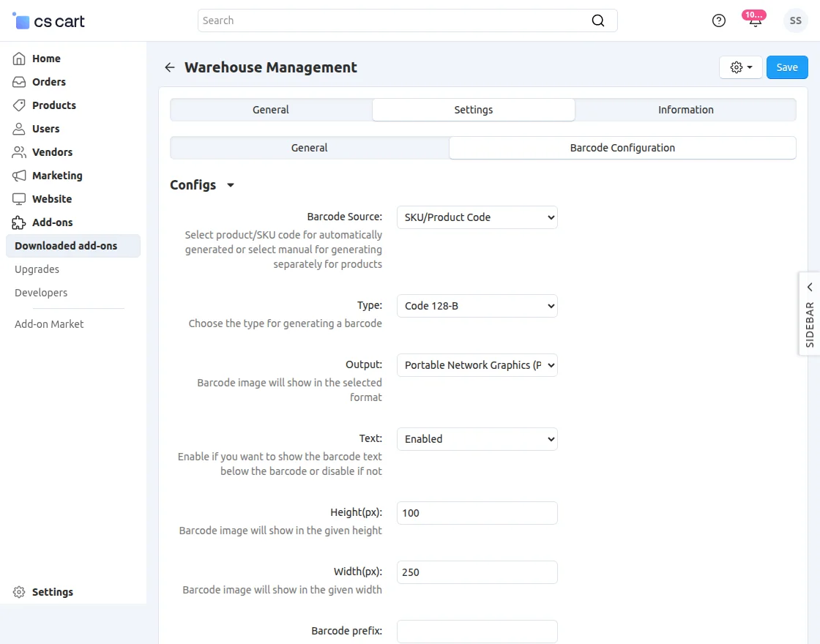Expand the barcode Type dropdown
This screenshot has width=820, height=644.
(477, 306)
